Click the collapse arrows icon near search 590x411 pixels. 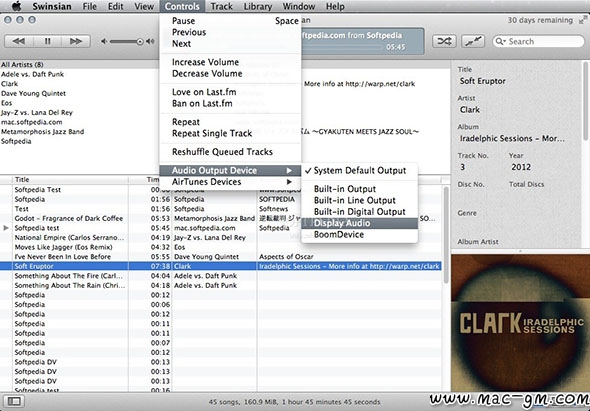(x=473, y=41)
